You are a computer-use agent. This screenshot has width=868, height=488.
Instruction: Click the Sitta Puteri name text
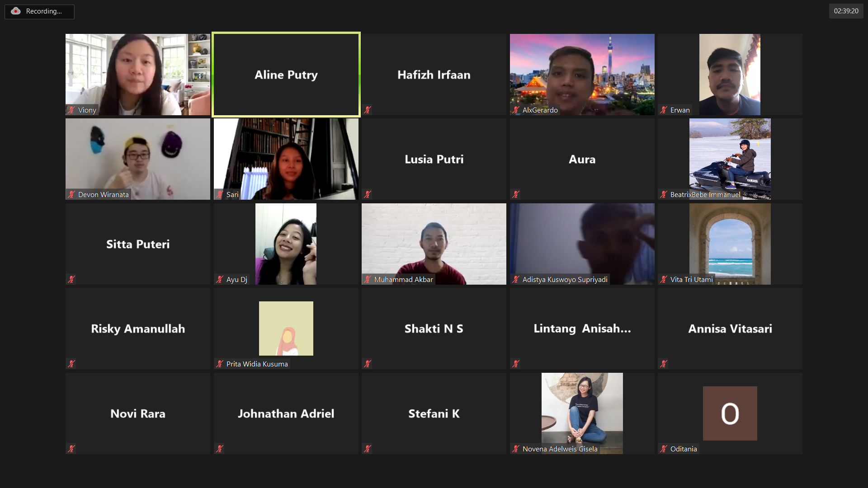(x=138, y=244)
